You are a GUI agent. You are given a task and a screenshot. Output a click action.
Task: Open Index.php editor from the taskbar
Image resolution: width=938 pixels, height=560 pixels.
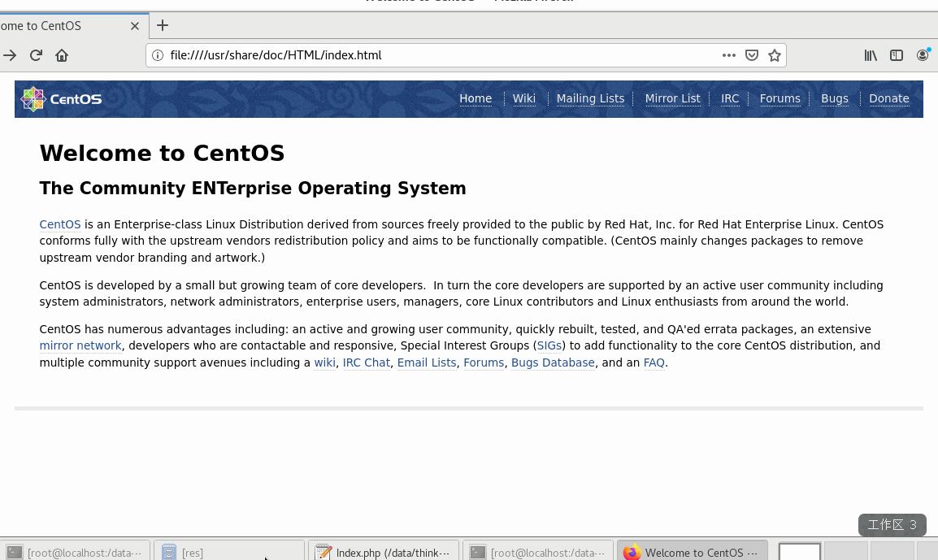(384, 552)
